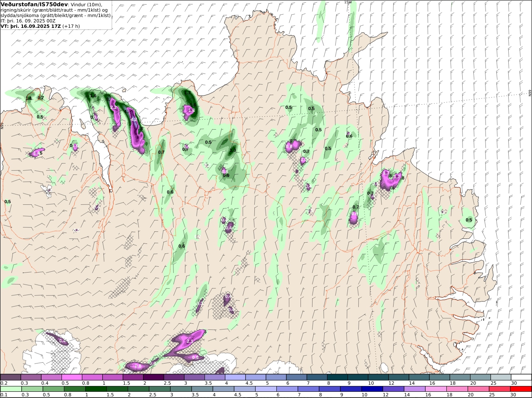This screenshot has height=398, width=532.
Task: Pick the dark purple swatch between 2 and 2.5 in the top legend row
Action: click(x=153, y=377)
